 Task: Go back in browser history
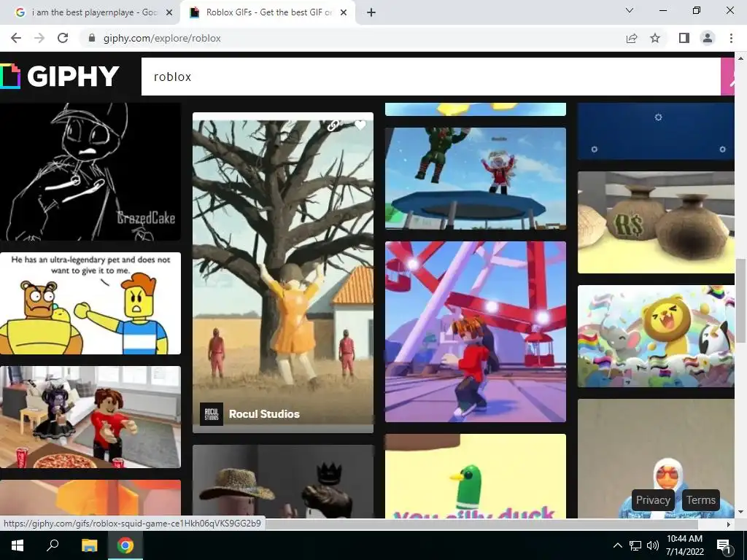click(16, 38)
